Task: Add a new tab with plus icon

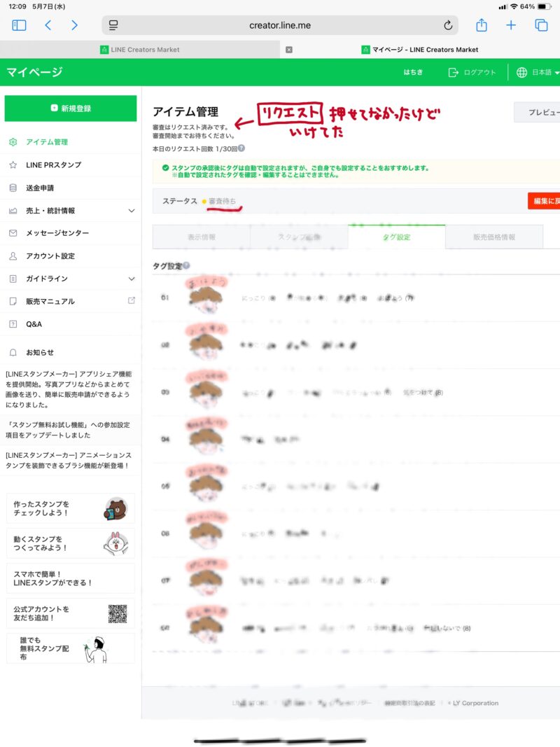Action: (510, 25)
